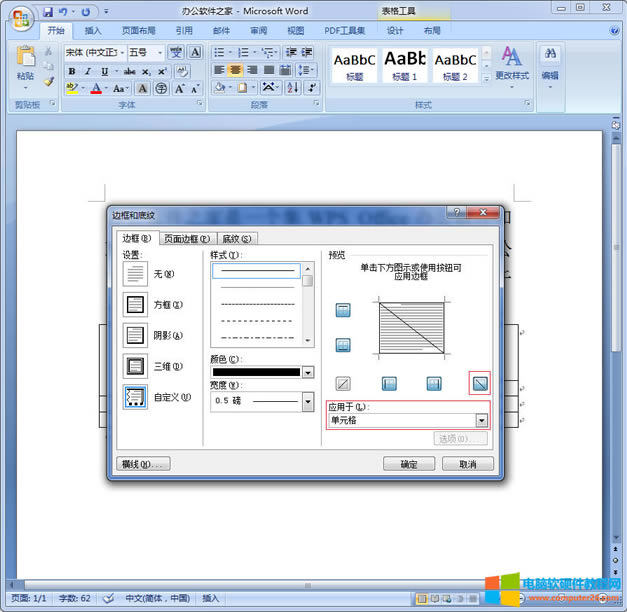Screen dimensions: 627x612
Task: Select the 自定义 (Custom) border setting
Action: click(135, 397)
